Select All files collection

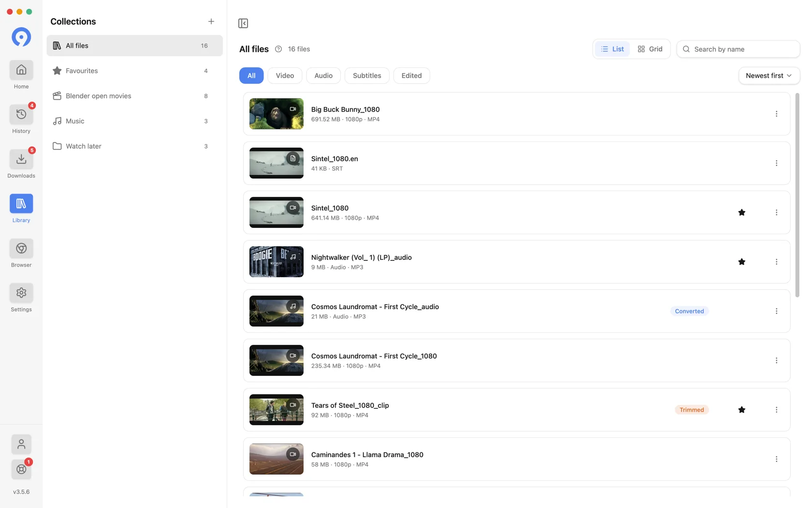[x=134, y=45]
